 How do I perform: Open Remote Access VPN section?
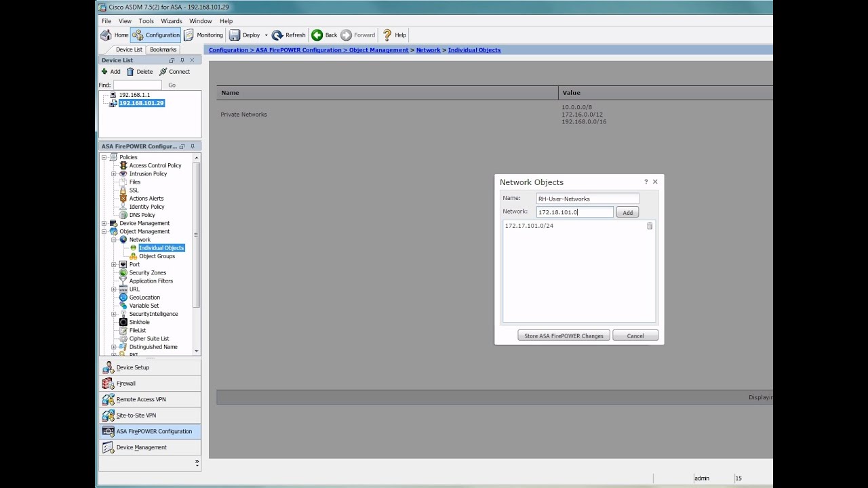[x=150, y=399]
